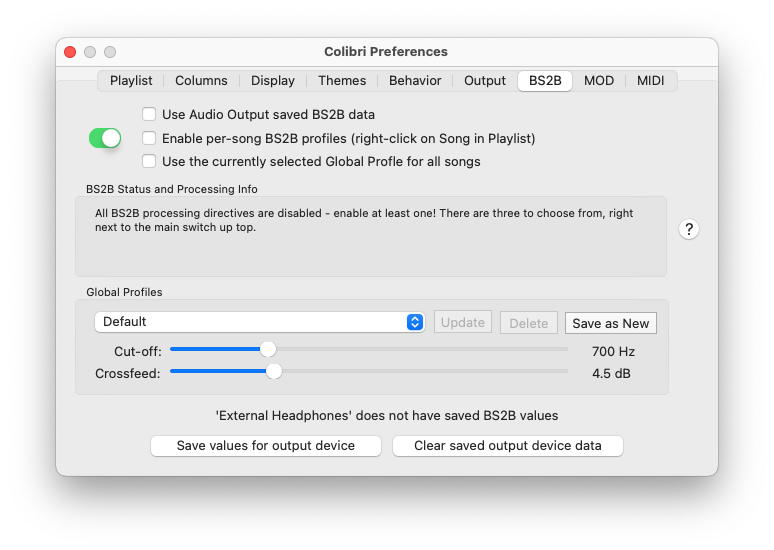Go to the Display preferences tab

[272, 80]
